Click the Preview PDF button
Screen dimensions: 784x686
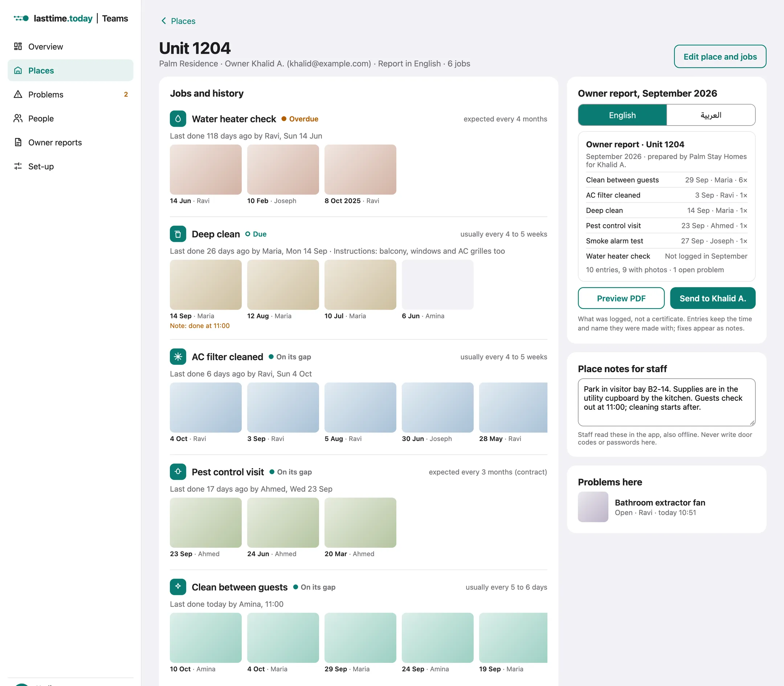coord(621,298)
